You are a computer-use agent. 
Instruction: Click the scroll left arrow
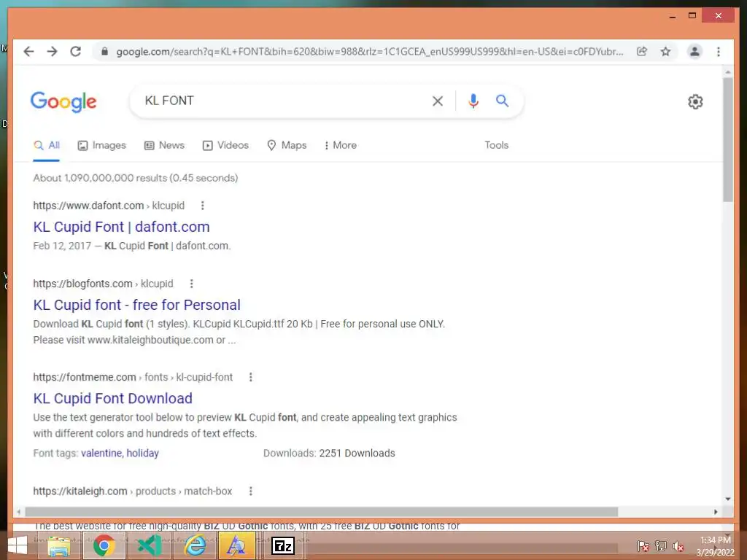click(18, 512)
